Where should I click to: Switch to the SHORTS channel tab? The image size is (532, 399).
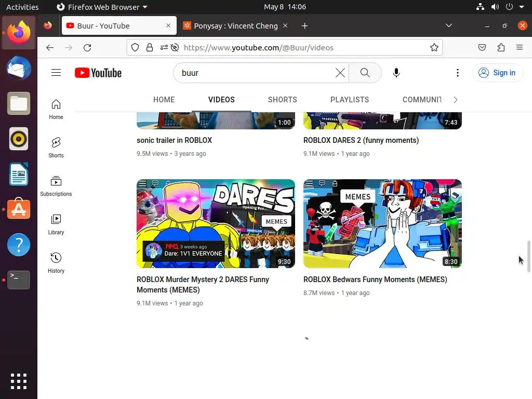(x=282, y=100)
